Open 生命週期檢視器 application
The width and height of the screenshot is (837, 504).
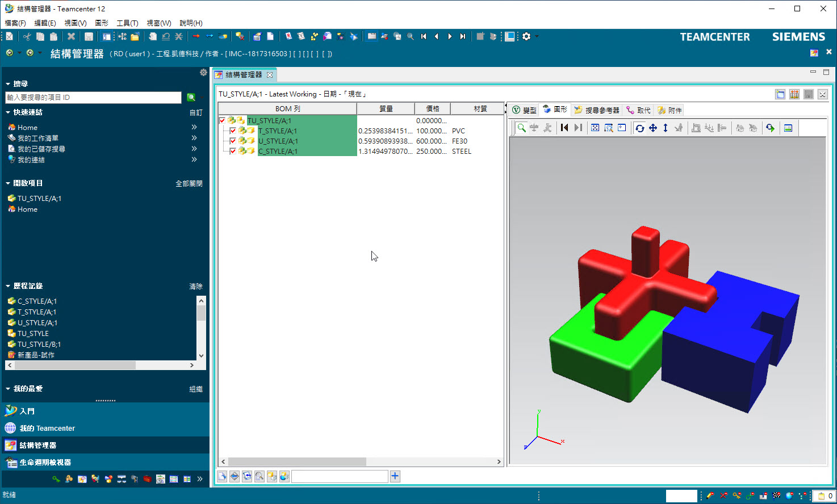click(x=105, y=462)
